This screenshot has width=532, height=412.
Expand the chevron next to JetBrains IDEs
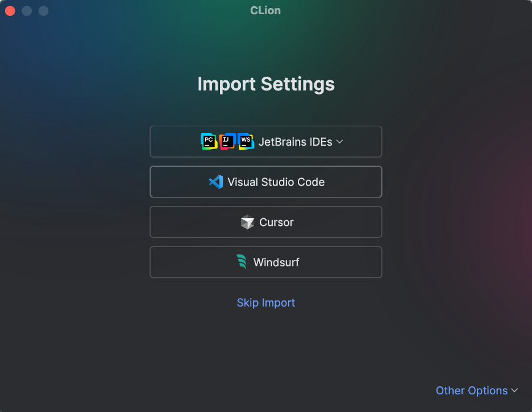339,142
